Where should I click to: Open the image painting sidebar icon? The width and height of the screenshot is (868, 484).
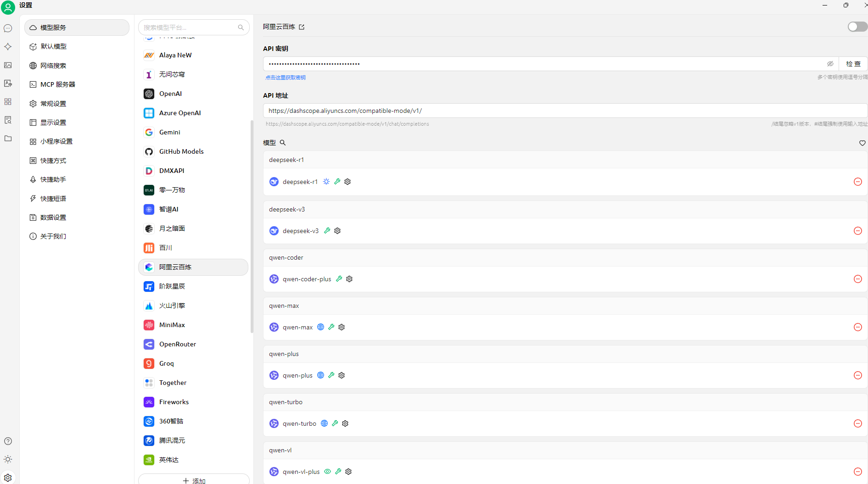(8, 65)
